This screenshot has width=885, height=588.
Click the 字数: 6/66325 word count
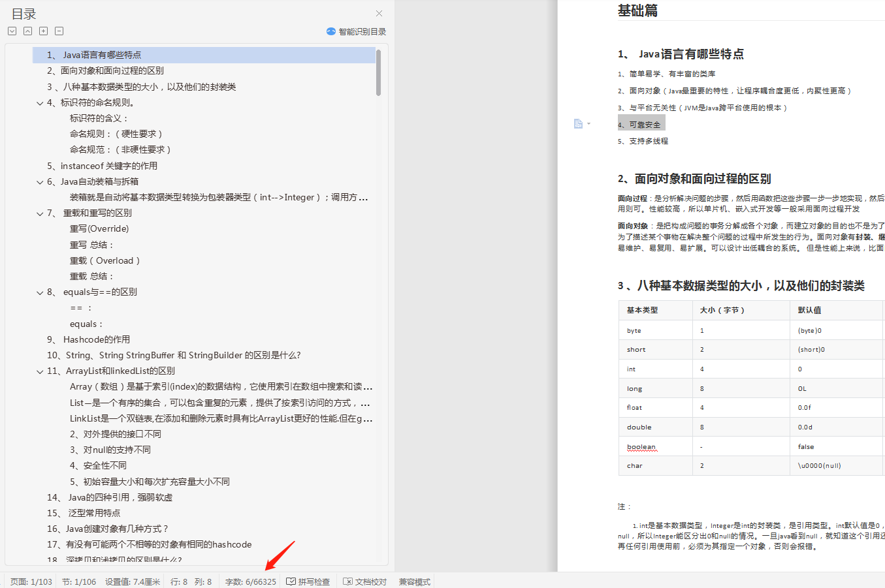coord(251,581)
